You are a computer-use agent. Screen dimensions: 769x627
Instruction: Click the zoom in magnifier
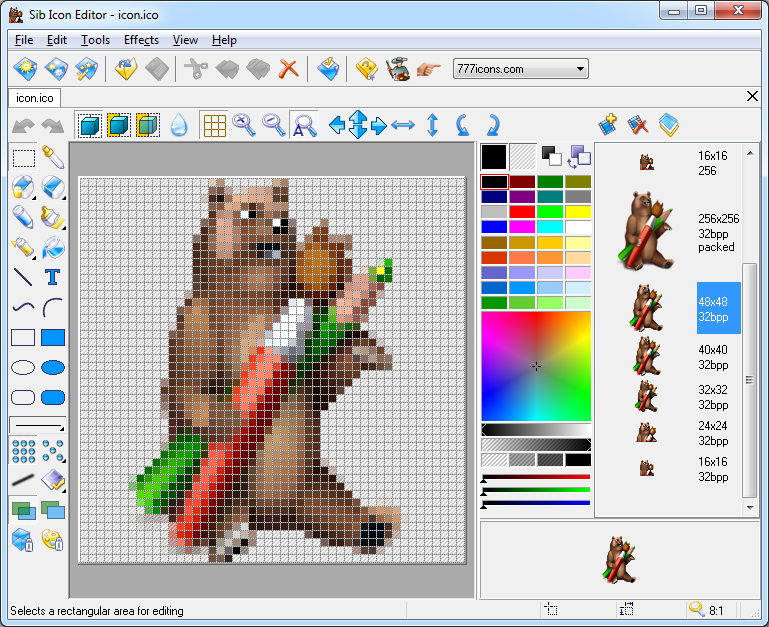(243, 125)
